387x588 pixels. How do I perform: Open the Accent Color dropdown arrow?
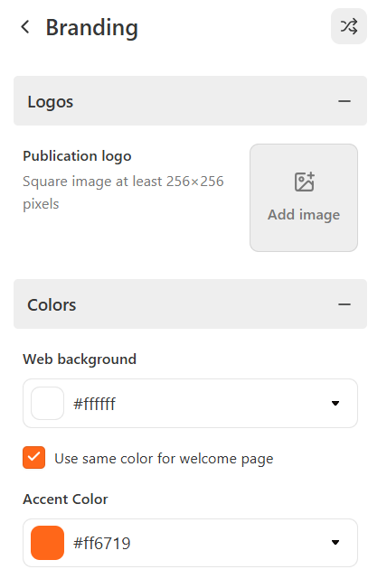point(335,542)
